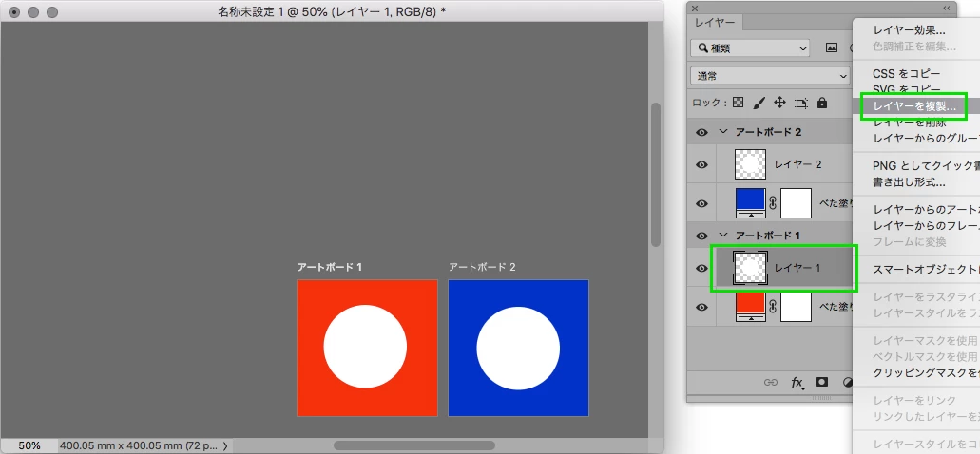Click white circle on blue artboard
Viewport: 980px width, 454px height.
(x=518, y=349)
